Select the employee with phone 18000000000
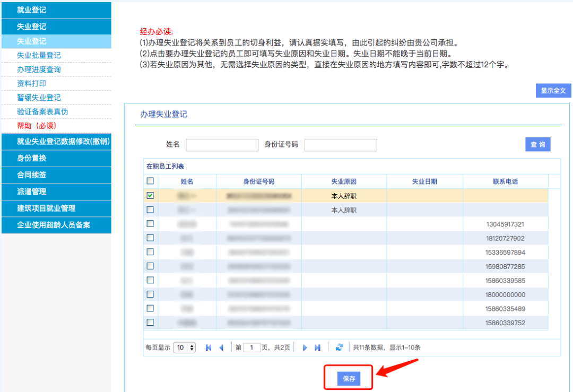 (x=150, y=294)
